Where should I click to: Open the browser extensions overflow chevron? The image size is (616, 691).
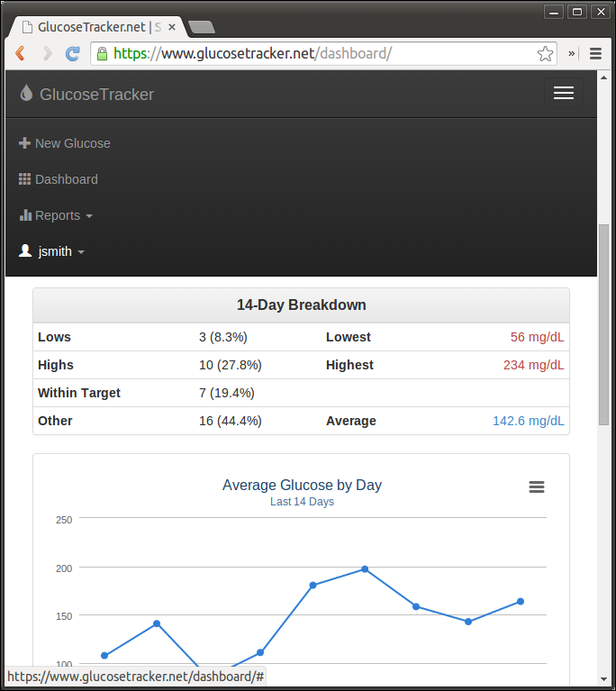pos(572,53)
